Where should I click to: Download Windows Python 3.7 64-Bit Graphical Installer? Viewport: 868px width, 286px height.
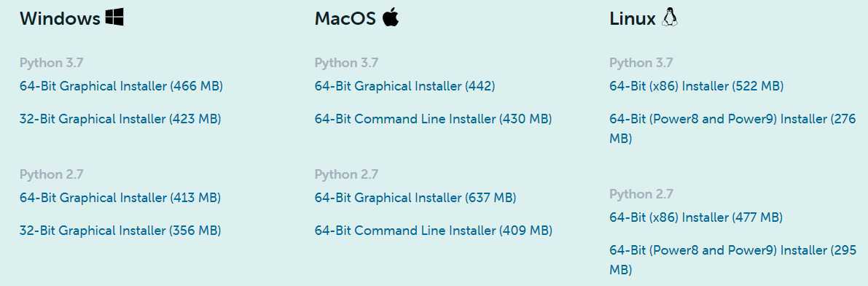pyautogui.click(x=121, y=87)
